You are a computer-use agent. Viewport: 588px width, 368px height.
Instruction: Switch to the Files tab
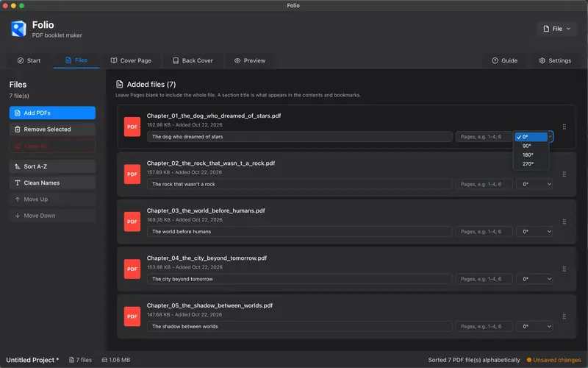(76, 60)
